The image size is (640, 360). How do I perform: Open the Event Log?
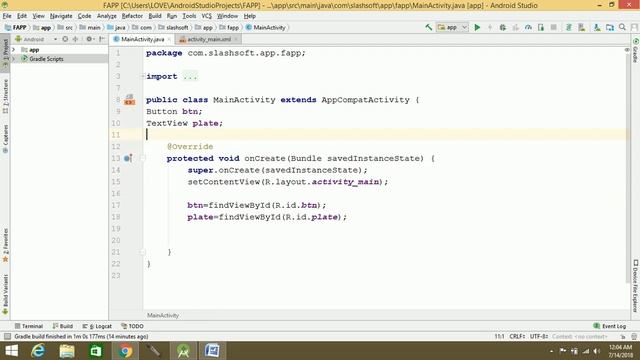[x=610, y=326]
